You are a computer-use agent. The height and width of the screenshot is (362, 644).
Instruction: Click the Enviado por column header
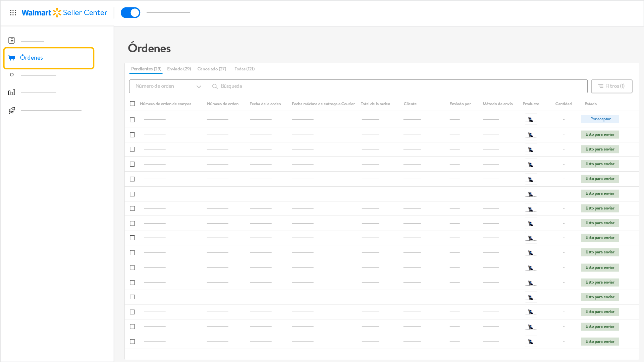click(460, 104)
